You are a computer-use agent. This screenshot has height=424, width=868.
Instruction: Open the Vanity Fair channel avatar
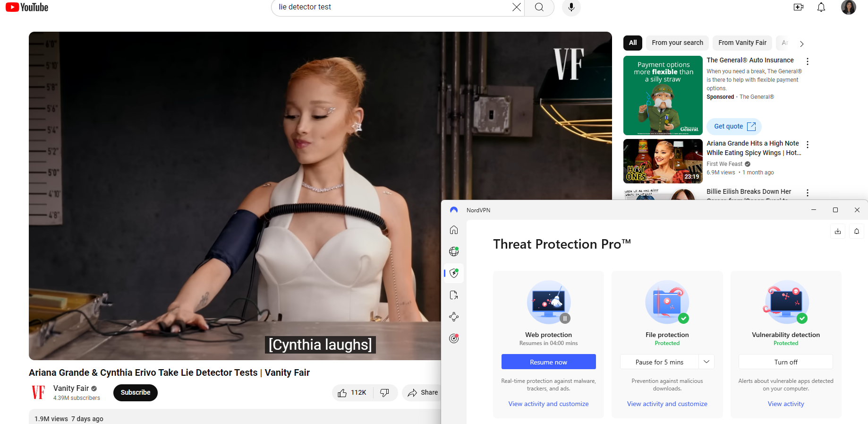pos(38,392)
